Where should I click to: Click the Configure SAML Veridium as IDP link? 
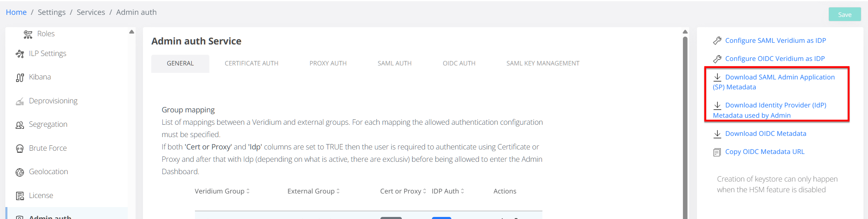pos(775,41)
